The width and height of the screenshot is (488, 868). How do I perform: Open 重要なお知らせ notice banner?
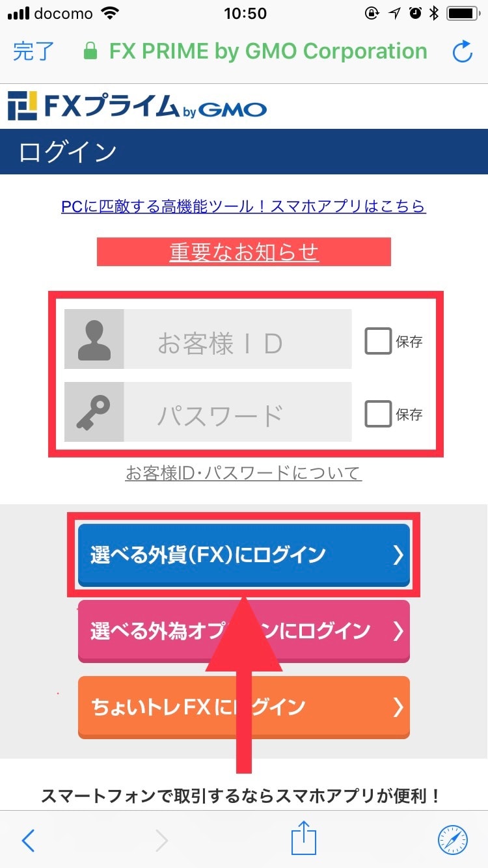[244, 252]
